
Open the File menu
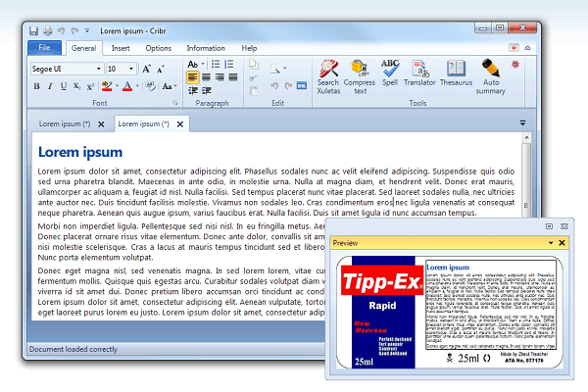(x=45, y=47)
